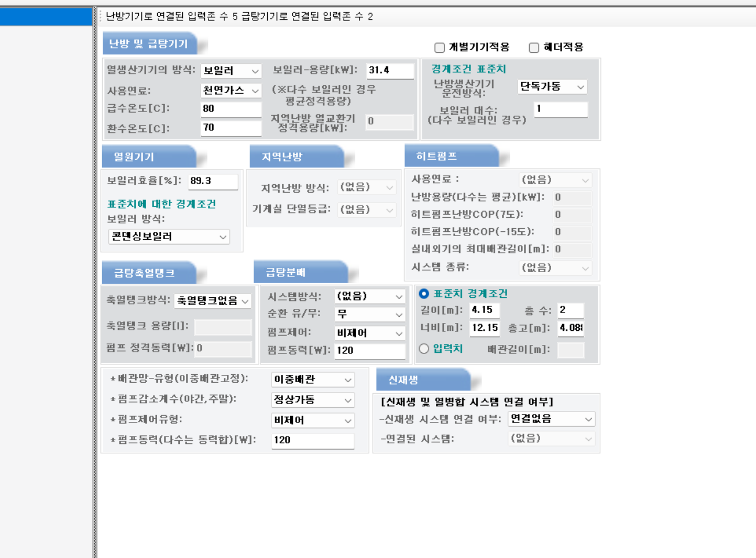Screen dimensions: 756x558
Task: Select the 입력치 radio button
Action: (x=424, y=349)
